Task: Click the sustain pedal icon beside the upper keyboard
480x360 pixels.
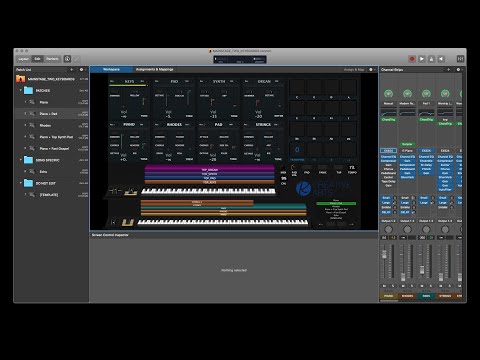Action: coord(131,192)
